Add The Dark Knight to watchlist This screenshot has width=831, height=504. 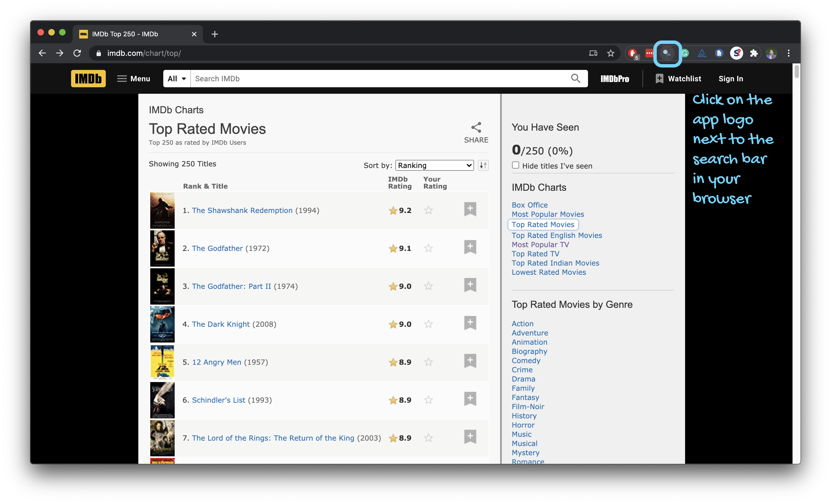click(470, 323)
